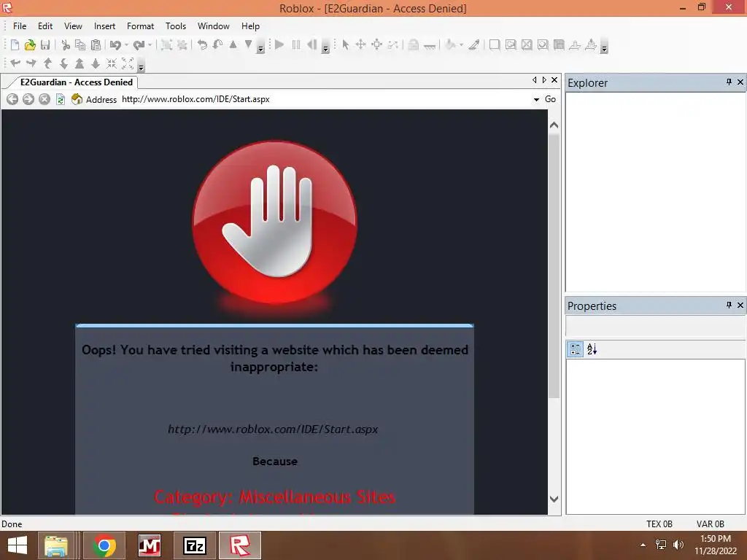Open the Format menu
Screen dimensions: 747x560
[140, 26]
